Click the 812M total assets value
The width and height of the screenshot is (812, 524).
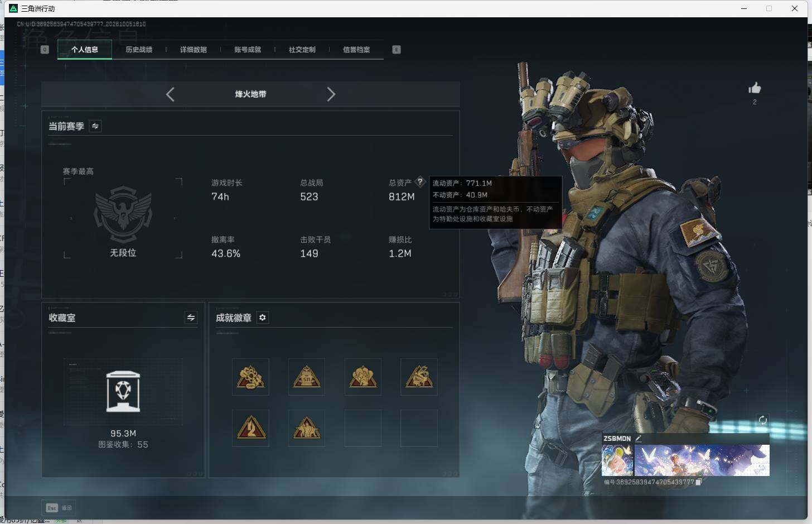pyautogui.click(x=402, y=196)
